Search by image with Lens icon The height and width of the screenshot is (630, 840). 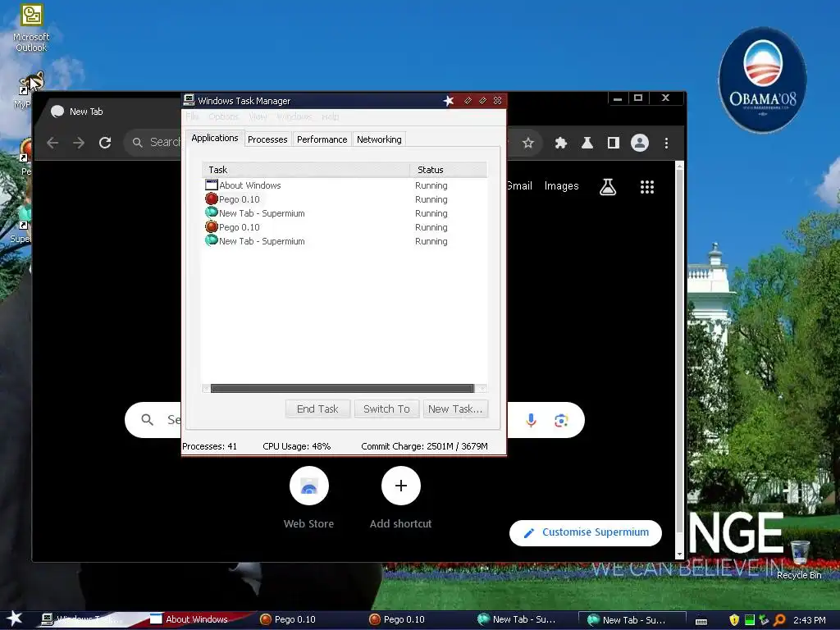(x=561, y=421)
